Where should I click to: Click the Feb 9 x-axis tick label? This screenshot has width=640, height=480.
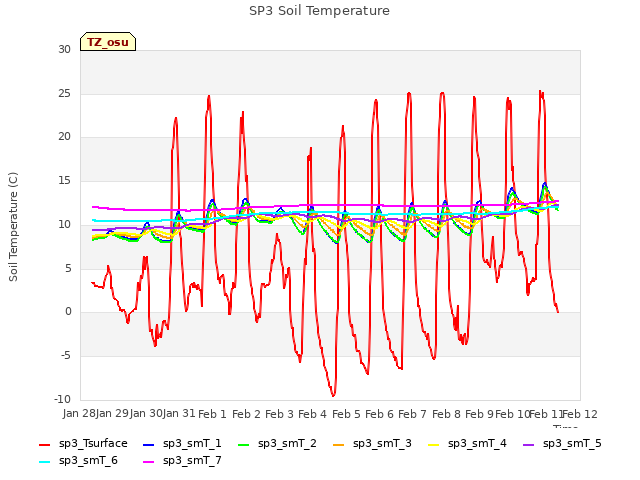coord(479,414)
